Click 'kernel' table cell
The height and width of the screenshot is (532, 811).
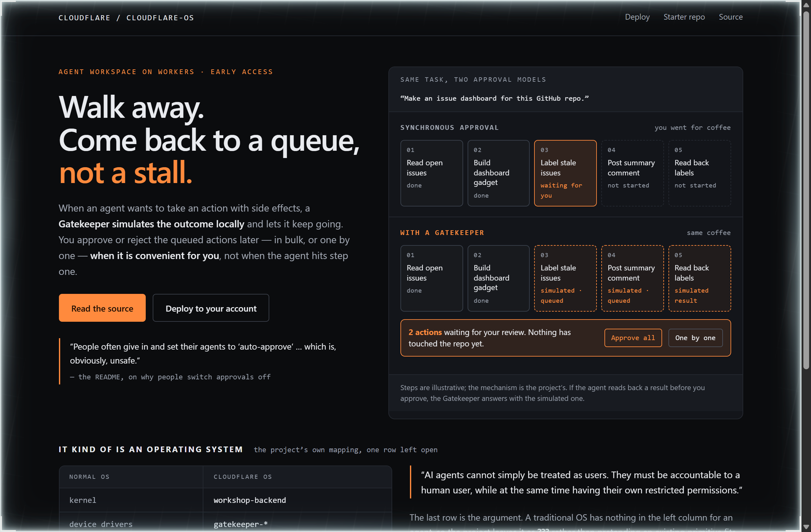pos(131,500)
